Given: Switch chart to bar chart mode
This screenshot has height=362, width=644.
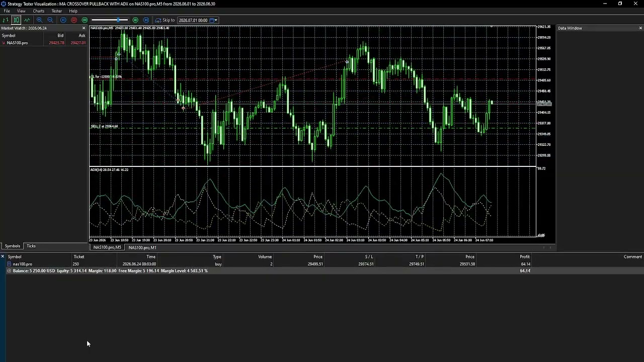Looking at the screenshot, I should (6, 20).
